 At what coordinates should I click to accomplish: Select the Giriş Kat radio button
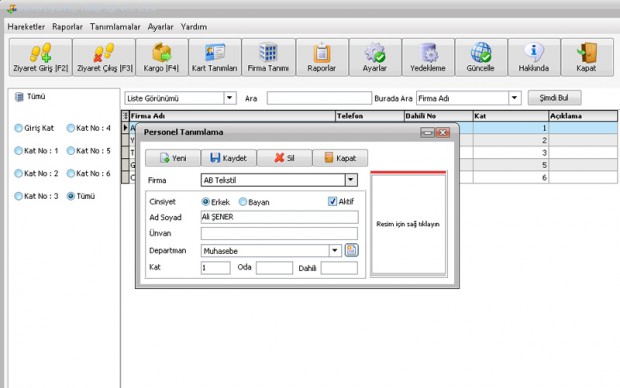(18, 128)
